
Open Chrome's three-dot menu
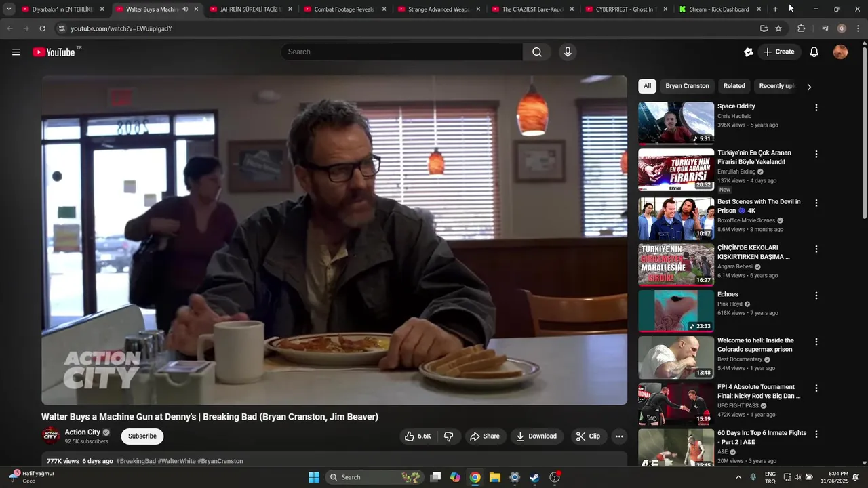pos(859,28)
